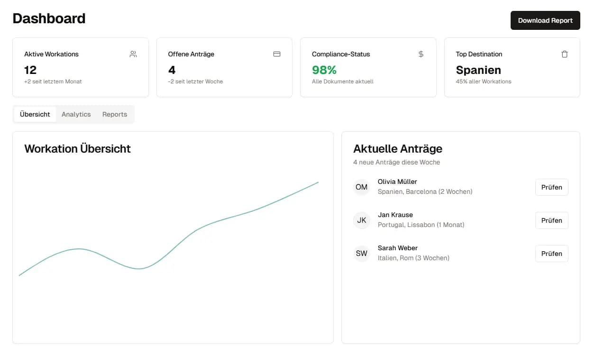Click 'Alle Dokumente aktuell' text

343,82
